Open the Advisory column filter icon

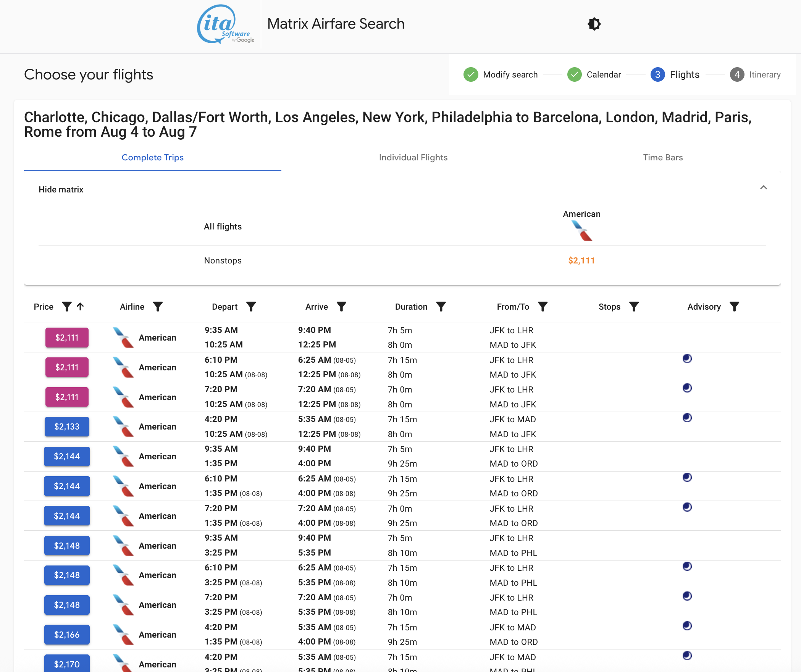pyautogui.click(x=734, y=307)
